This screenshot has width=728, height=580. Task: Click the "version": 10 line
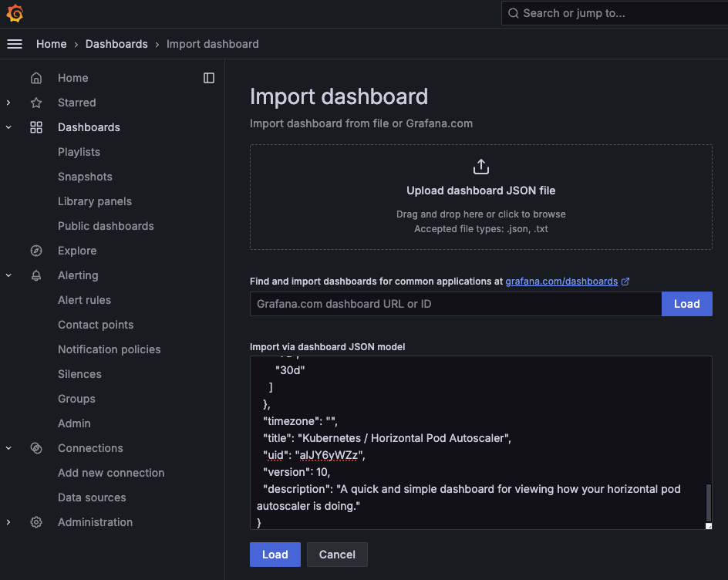(296, 472)
